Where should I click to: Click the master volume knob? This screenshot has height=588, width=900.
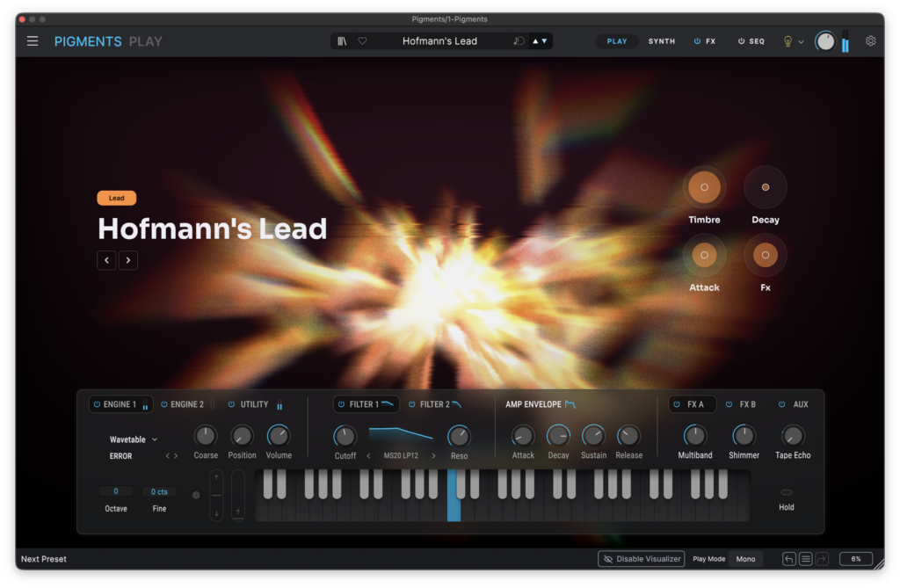(825, 41)
